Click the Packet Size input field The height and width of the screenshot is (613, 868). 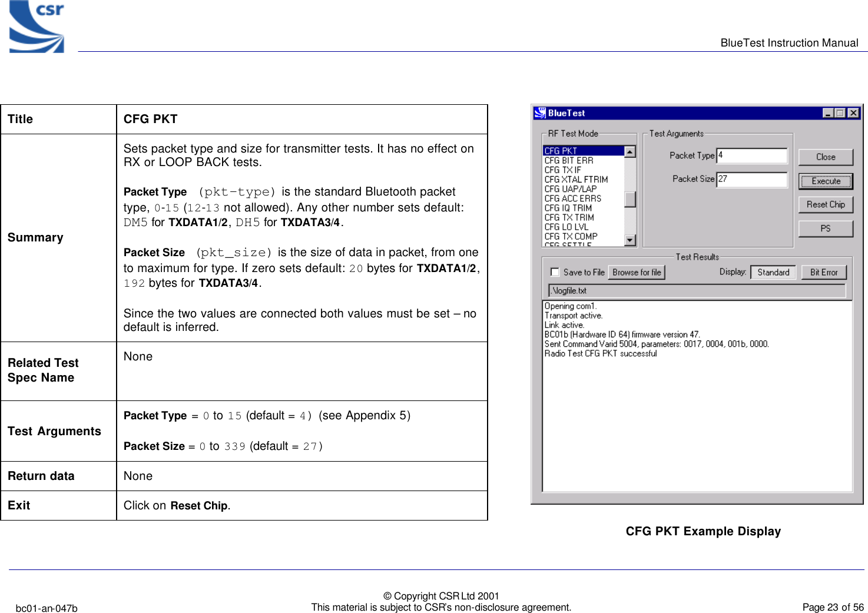tap(752, 180)
